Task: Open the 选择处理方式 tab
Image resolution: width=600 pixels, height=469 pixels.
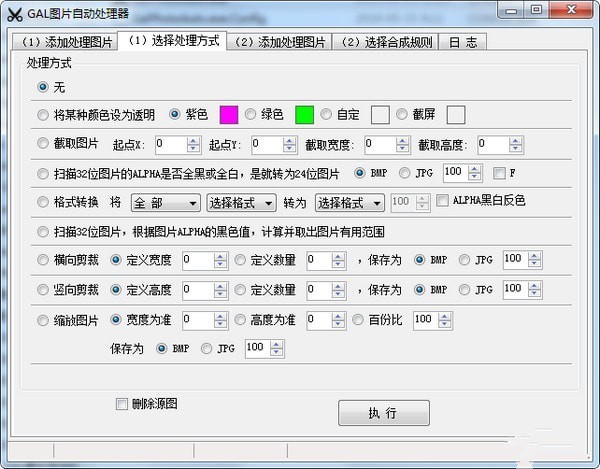Action: 172,40
